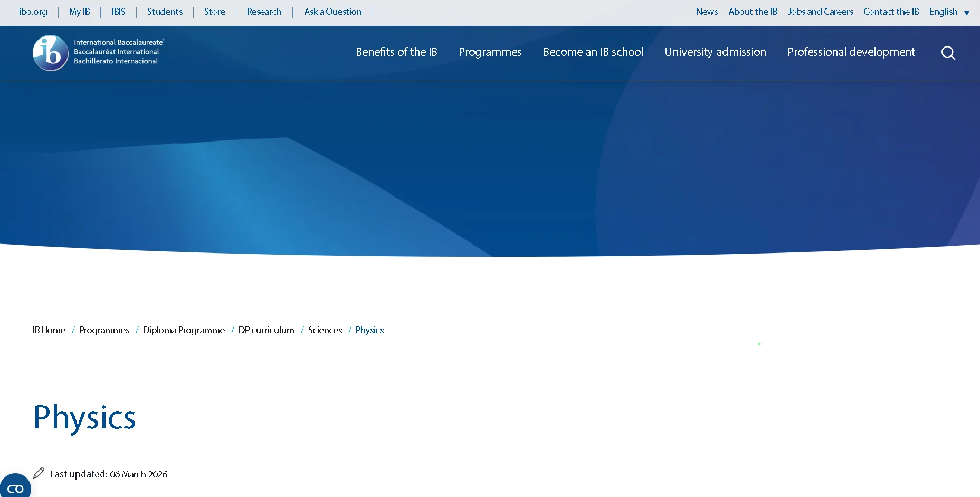Visit the Jobs and Careers page
The height and width of the screenshot is (497, 980).
click(x=820, y=12)
